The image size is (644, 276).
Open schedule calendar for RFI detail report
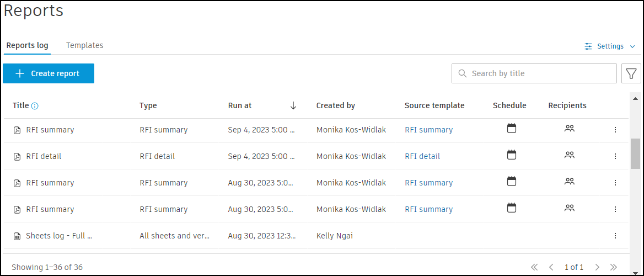(x=512, y=155)
